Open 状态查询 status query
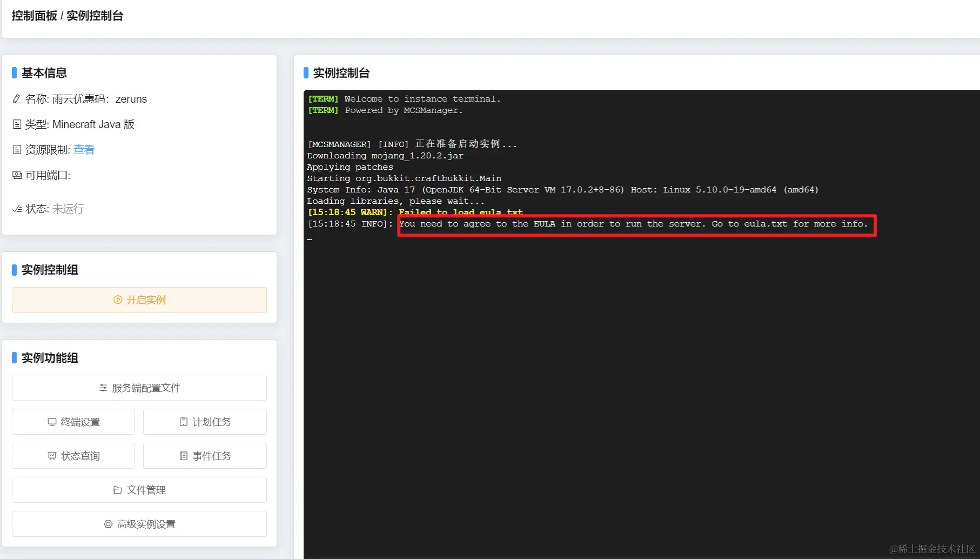 [73, 456]
